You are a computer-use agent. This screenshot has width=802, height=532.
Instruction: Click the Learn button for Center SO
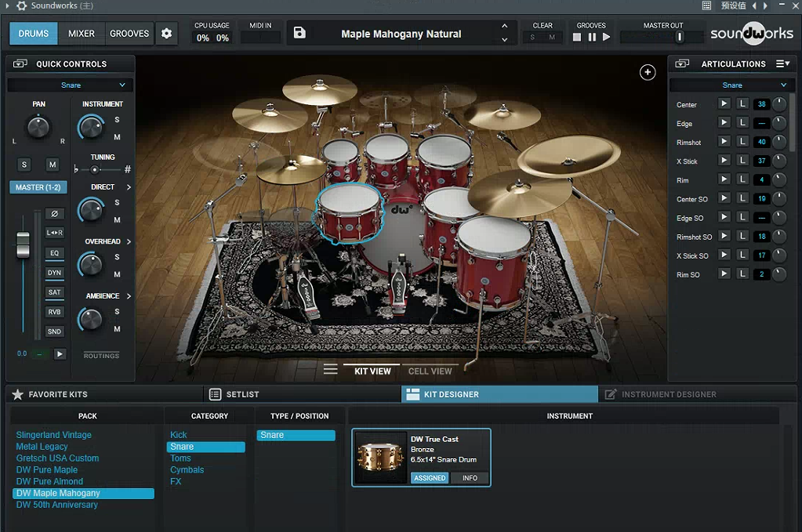point(742,198)
